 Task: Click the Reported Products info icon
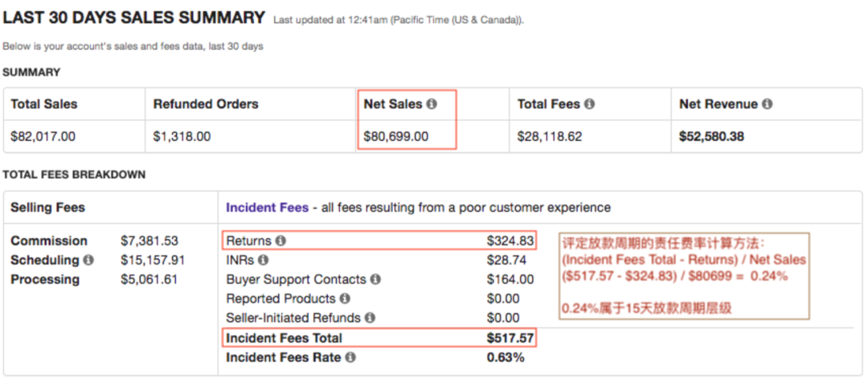point(345,299)
